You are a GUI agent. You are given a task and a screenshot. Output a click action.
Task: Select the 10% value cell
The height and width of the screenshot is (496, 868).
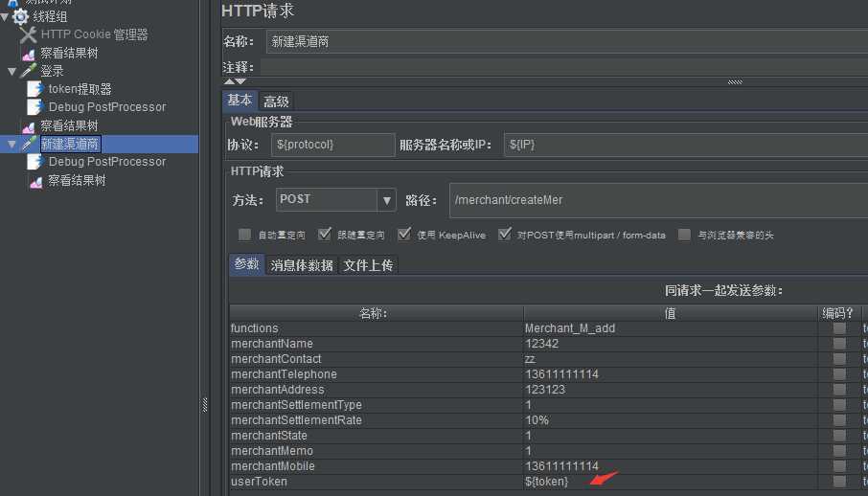pyautogui.click(x=671, y=420)
